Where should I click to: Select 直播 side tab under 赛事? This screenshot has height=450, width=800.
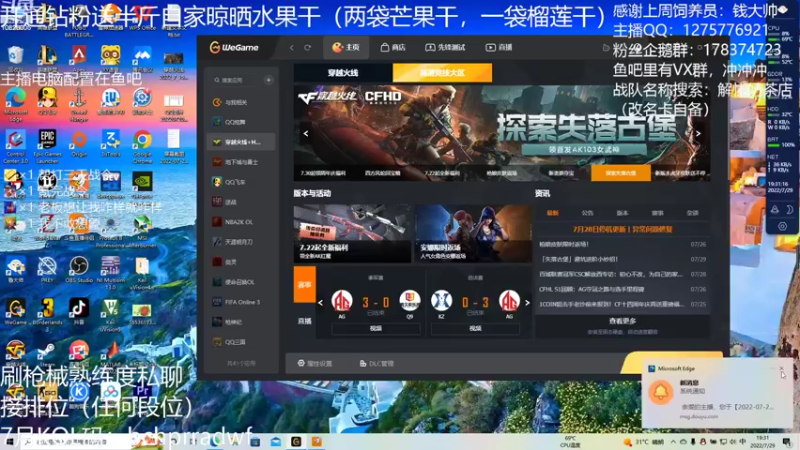click(305, 321)
